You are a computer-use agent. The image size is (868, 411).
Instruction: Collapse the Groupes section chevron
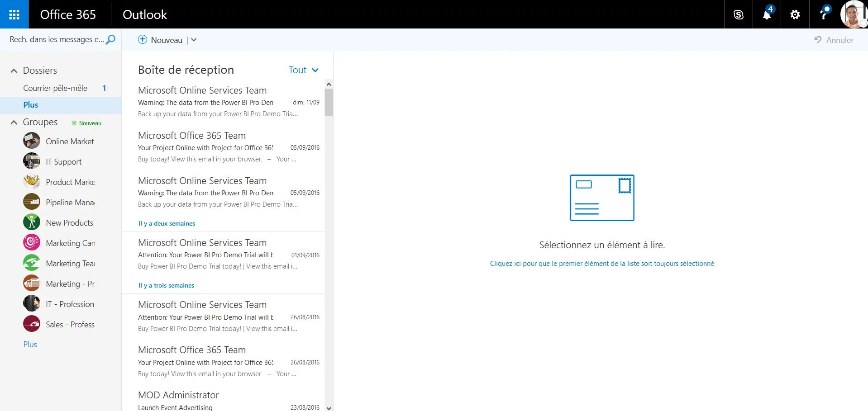pos(14,122)
